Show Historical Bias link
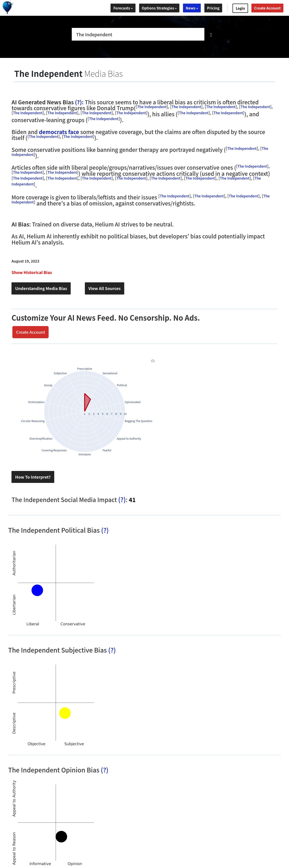 [x=32, y=273]
